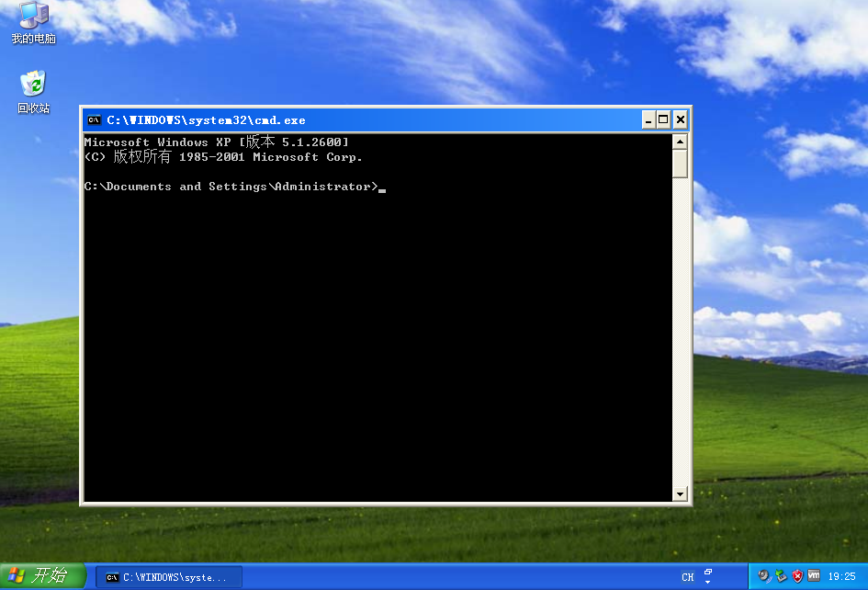Image resolution: width=868 pixels, height=590 pixels.
Task: Close the cmd.exe window
Action: 680,119
